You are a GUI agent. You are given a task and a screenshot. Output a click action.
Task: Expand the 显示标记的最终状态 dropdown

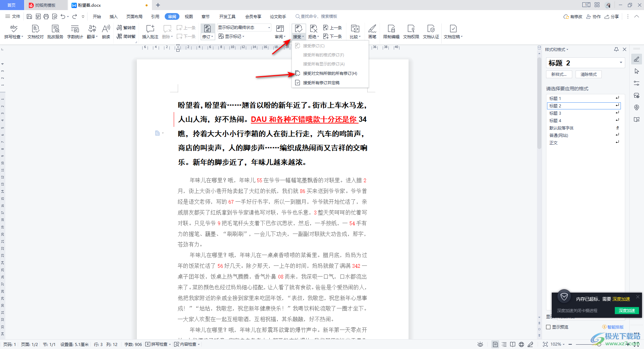269,28
